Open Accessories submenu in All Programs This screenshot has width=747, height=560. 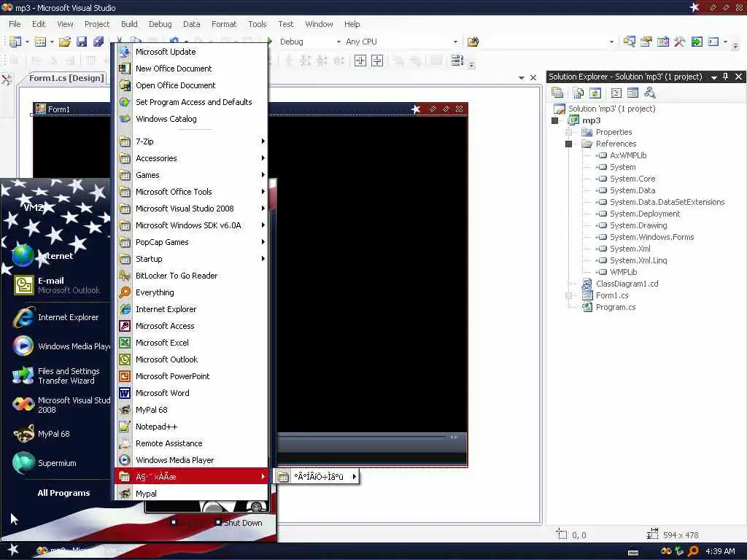[192, 158]
